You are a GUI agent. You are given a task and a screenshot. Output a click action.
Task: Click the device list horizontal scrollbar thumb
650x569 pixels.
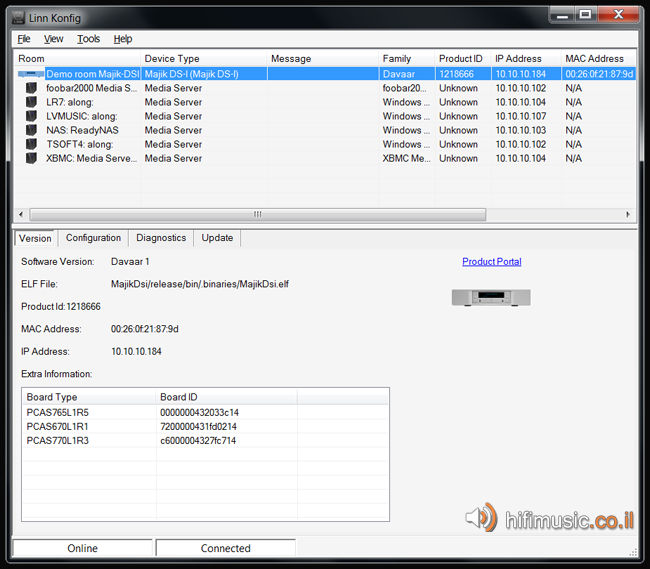pos(257,214)
